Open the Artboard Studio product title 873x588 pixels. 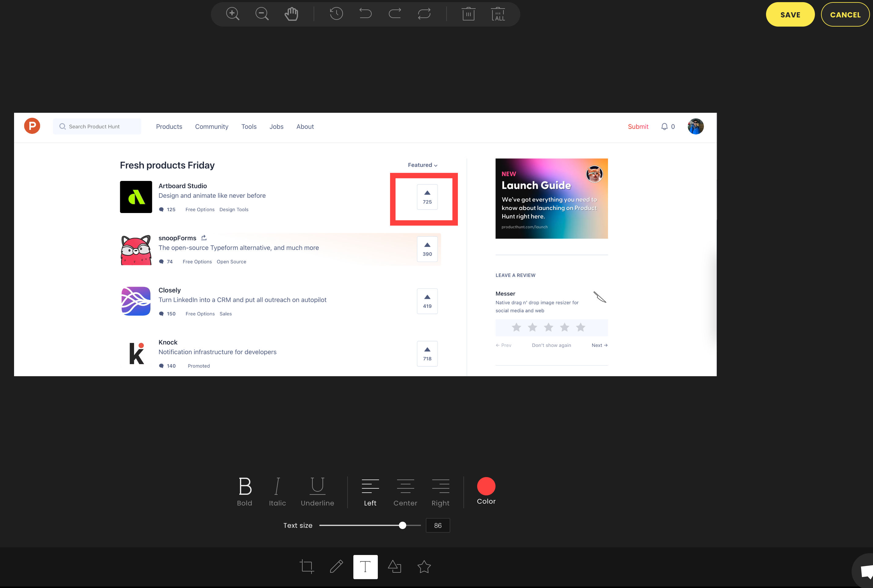pos(182,186)
